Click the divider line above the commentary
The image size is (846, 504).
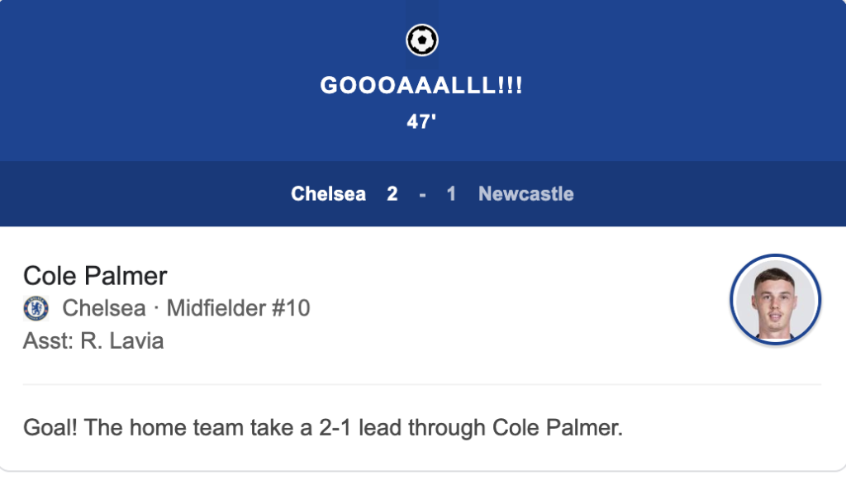(x=422, y=384)
